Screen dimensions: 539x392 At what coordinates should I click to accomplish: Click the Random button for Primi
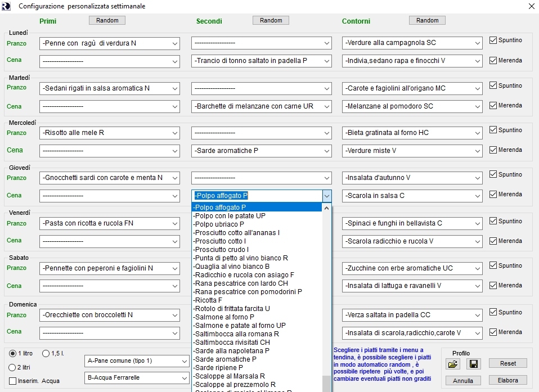point(107,20)
